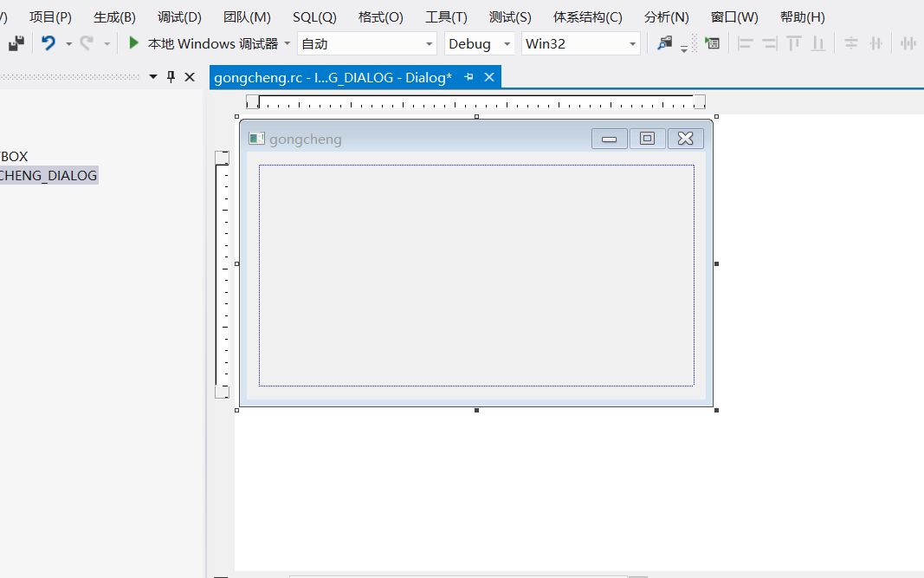Click the Center Vertically icon
924x578 pixels.
pyautogui.click(x=850, y=43)
